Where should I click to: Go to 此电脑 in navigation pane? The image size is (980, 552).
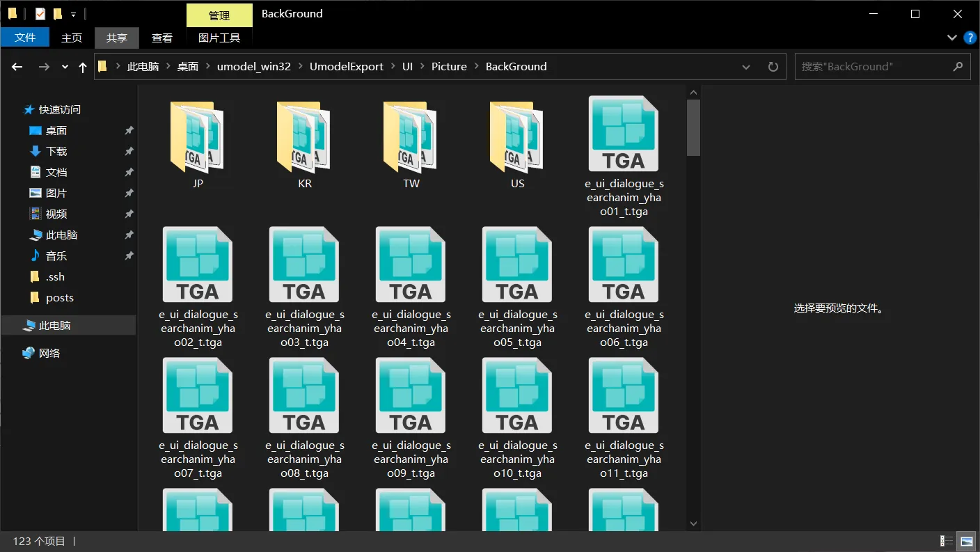[x=54, y=325]
